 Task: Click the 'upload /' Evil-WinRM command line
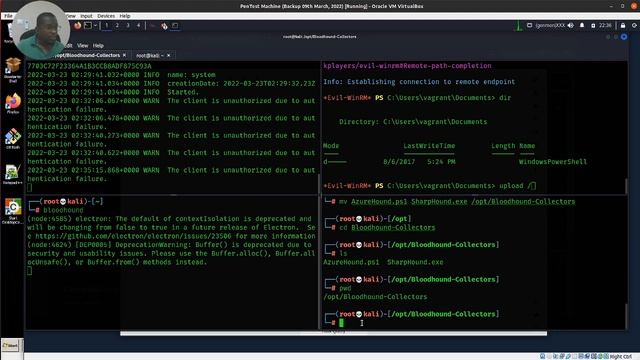[x=429, y=186]
